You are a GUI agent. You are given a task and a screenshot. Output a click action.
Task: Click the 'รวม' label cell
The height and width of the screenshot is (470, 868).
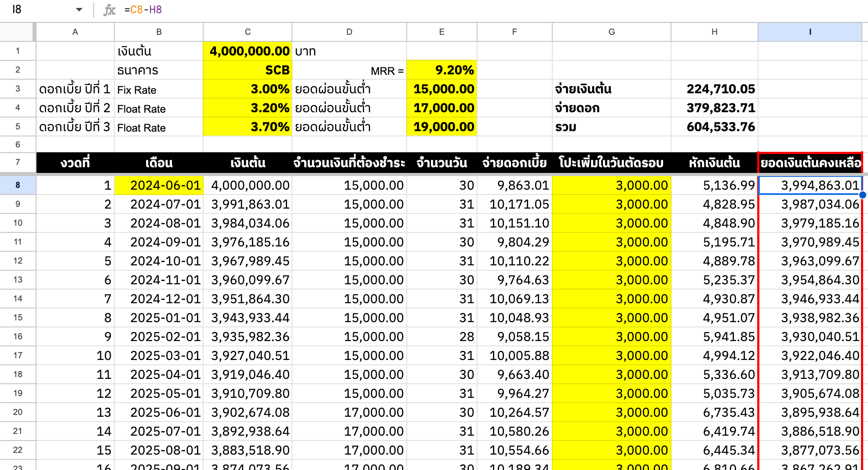(612, 127)
